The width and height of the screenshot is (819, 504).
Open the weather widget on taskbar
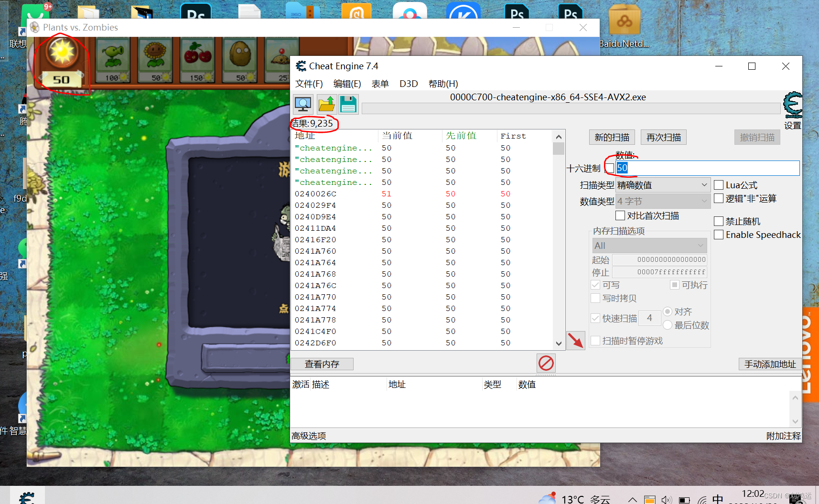coord(574,498)
